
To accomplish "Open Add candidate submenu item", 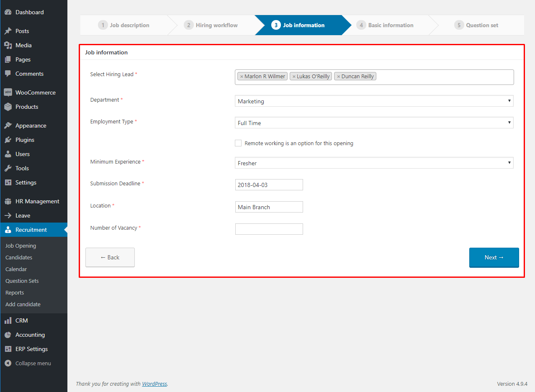I will point(23,304).
